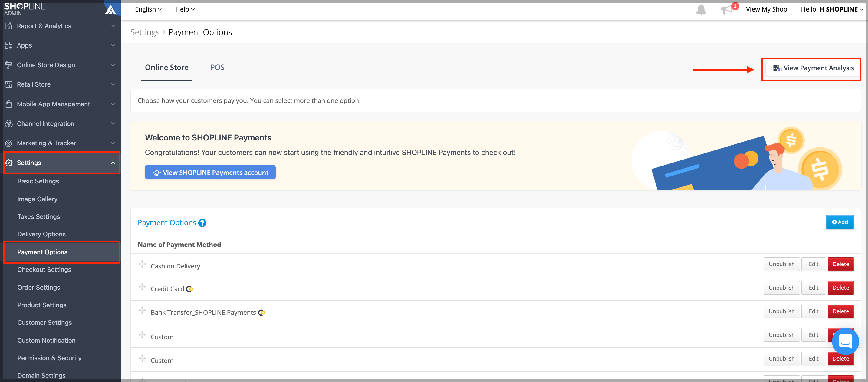The height and width of the screenshot is (382, 868).
Task: Delete the Credit Card option
Action: coord(841,288)
